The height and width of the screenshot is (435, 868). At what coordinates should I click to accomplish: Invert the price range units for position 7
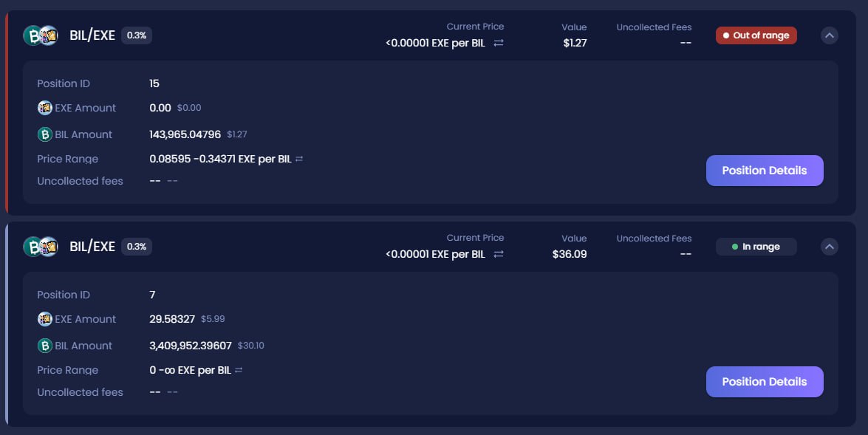pyautogui.click(x=239, y=370)
